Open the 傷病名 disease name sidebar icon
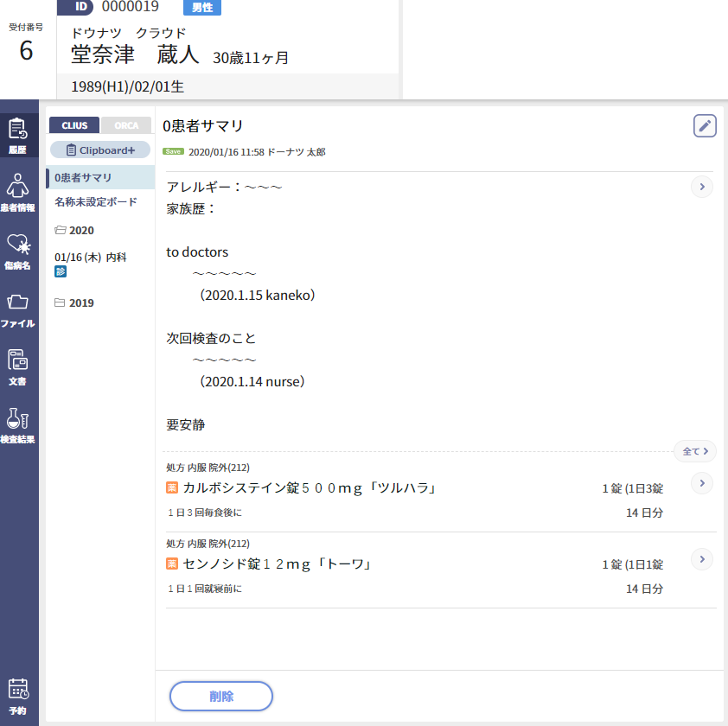This screenshot has width=728, height=726. tap(17, 252)
